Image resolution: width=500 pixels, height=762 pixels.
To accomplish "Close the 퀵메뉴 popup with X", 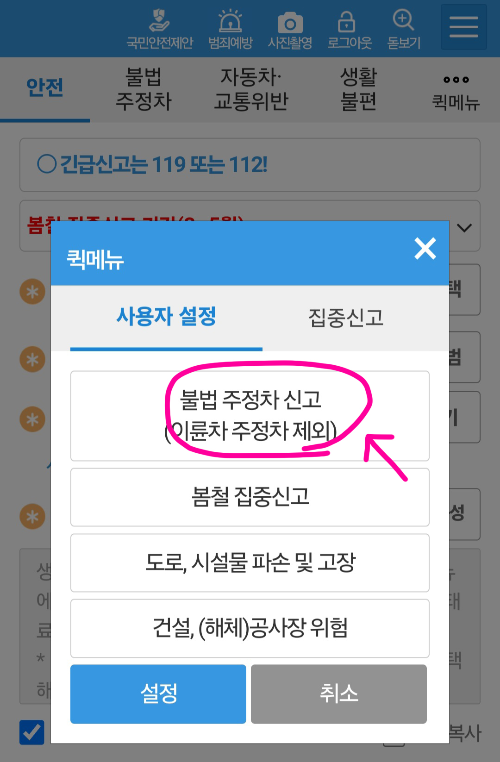I will [425, 249].
